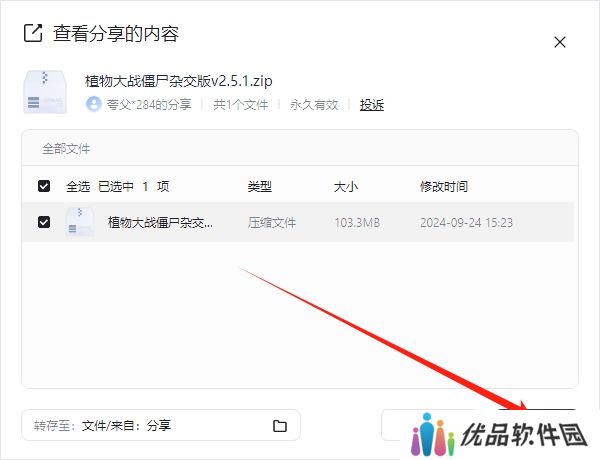Click the large zip file icon in header
The image size is (600, 460).
tap(45, 92)
